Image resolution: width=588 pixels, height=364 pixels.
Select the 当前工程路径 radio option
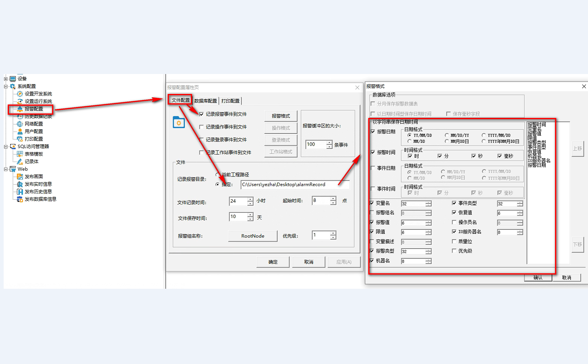(218, 175)
